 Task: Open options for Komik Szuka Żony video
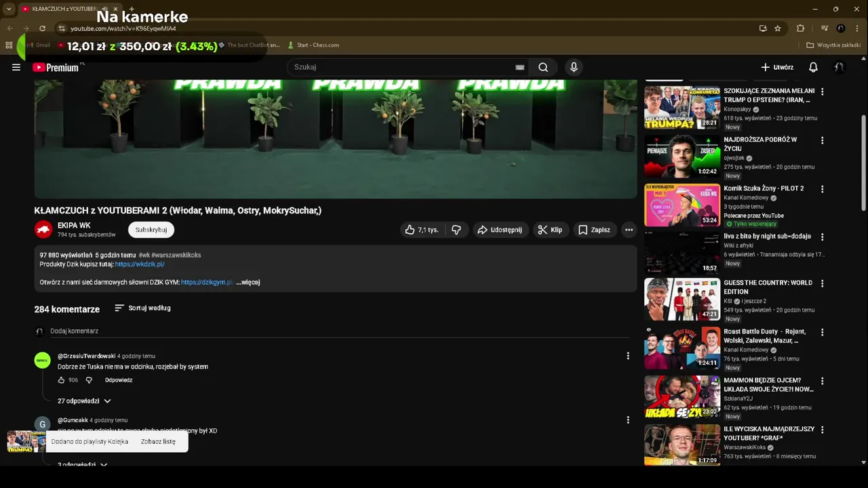[x=822, y=189]
